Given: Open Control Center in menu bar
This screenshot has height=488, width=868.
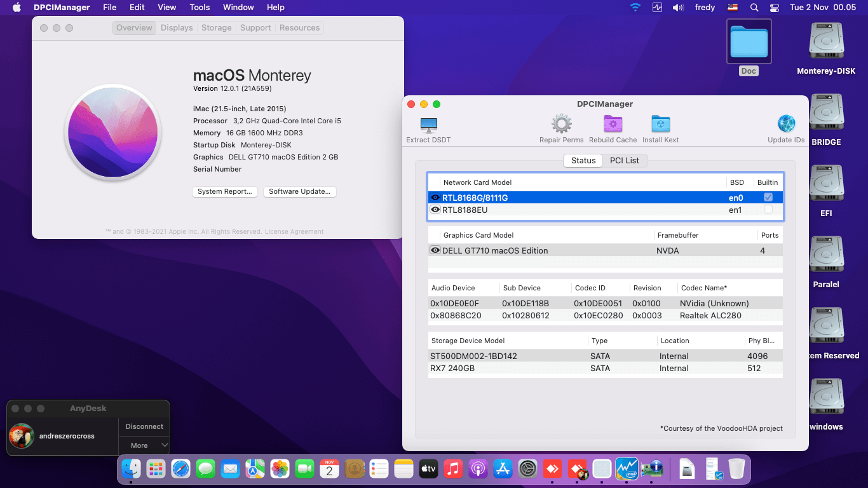Looking at the screenshot, I should point(774,8).
